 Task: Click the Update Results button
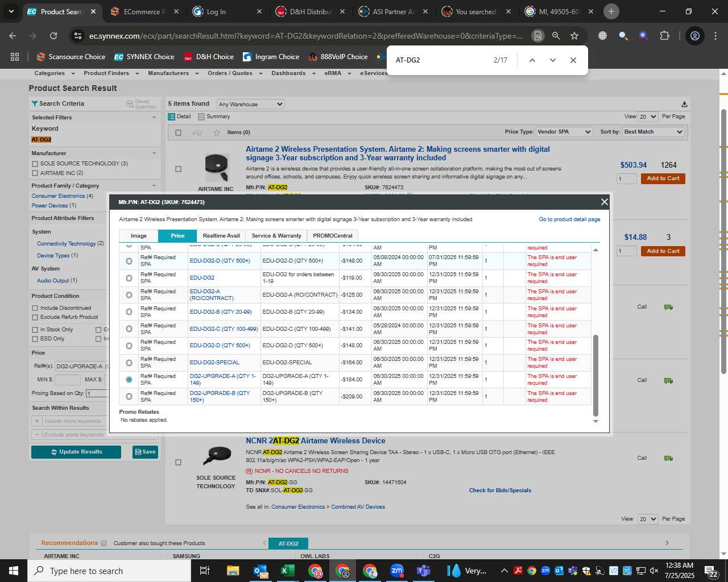pos(76,452)
